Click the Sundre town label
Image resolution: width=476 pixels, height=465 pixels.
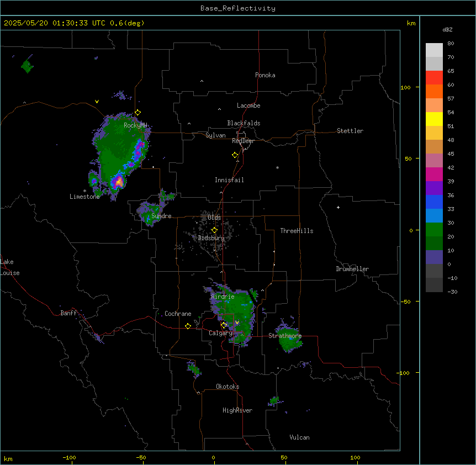pos(161,216)
